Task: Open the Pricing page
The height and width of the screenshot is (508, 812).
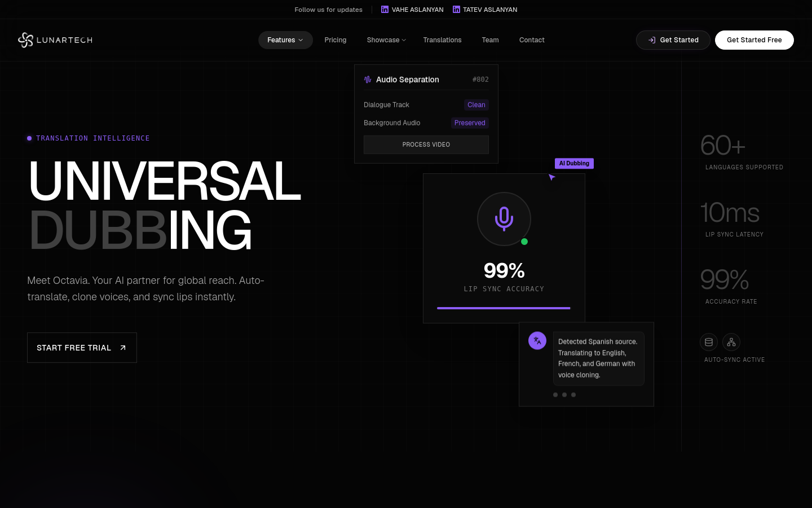Action: point(336,40)
